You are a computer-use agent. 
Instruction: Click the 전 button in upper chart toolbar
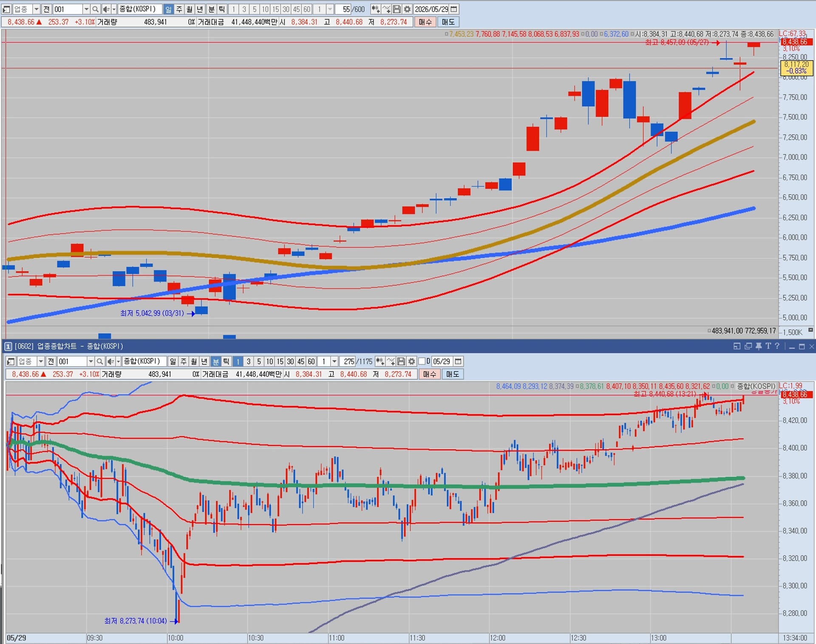(x=46, y=9)
